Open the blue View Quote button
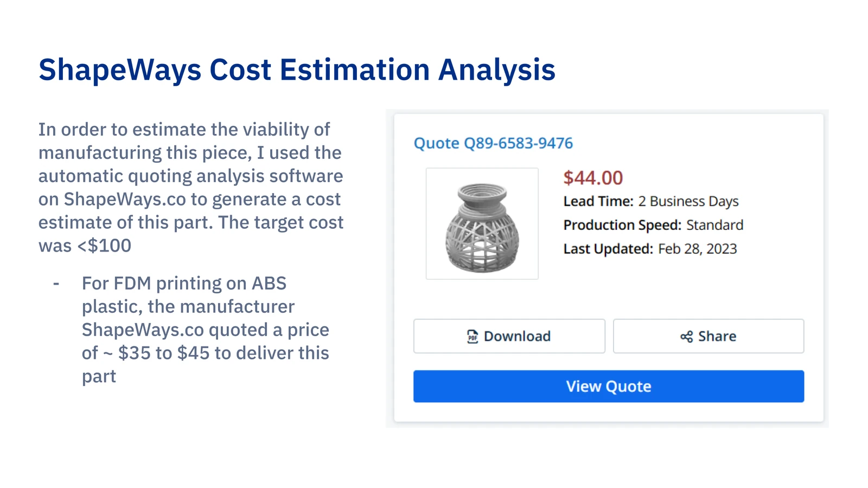This screenshot has height=488, width=868. pyautogui.click(x=609, y=386)
